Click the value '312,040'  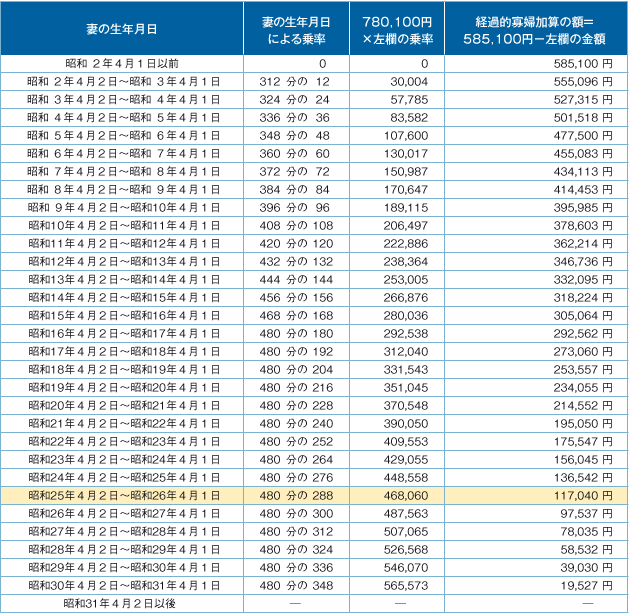click(406, 352)
